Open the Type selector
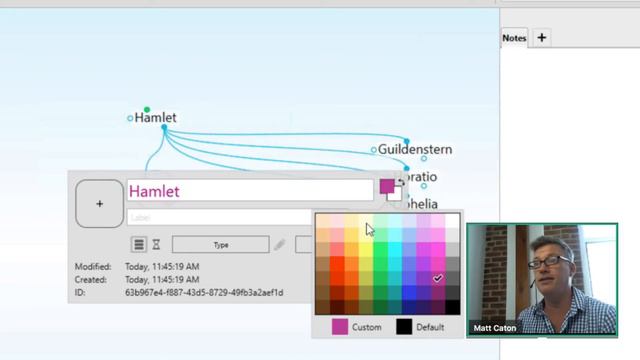Viewport: 640px width, 360px height. point(220,245)
